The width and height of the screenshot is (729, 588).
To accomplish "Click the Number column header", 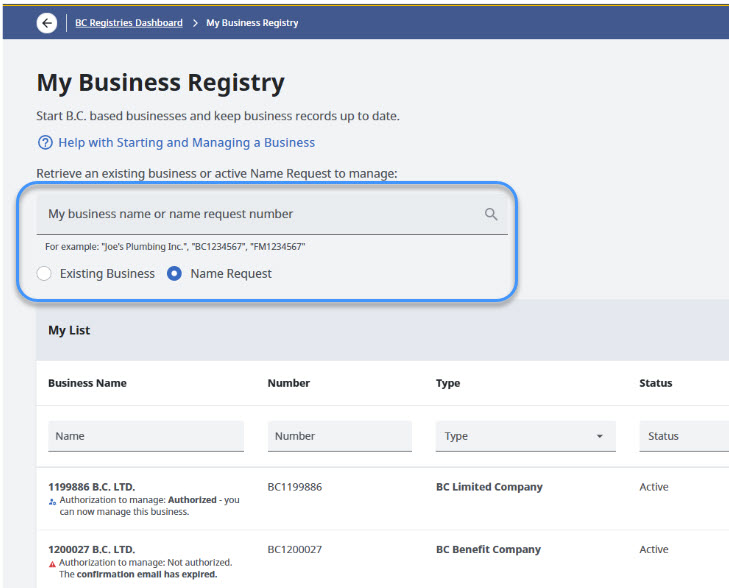I will tap(289, 383).
